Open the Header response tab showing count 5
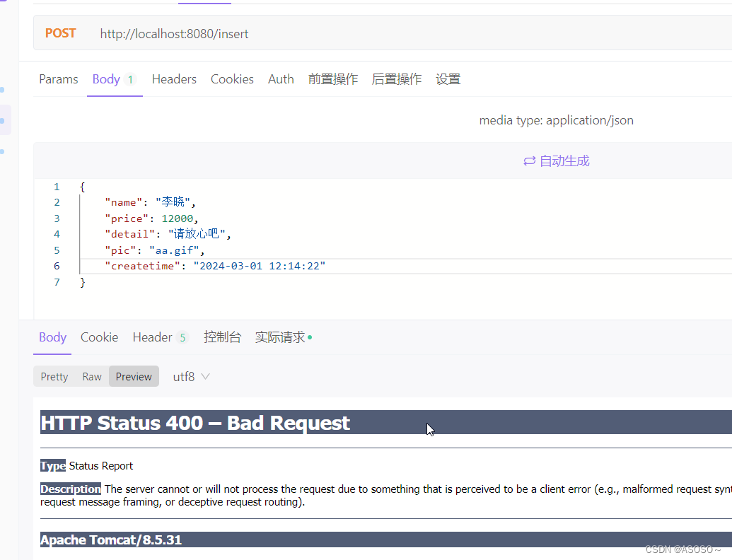Screen dimensions: 732x560 (x=156, y=337)
